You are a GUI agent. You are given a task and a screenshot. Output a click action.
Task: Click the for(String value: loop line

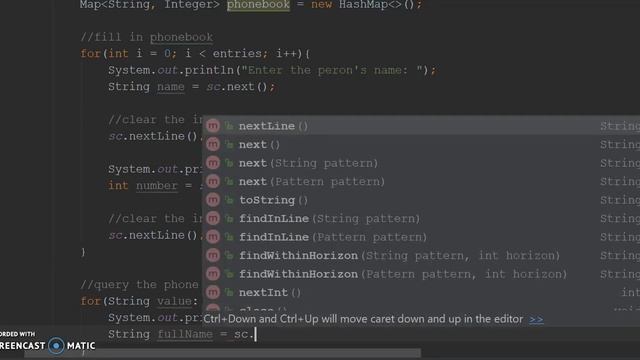pos(140,301)
